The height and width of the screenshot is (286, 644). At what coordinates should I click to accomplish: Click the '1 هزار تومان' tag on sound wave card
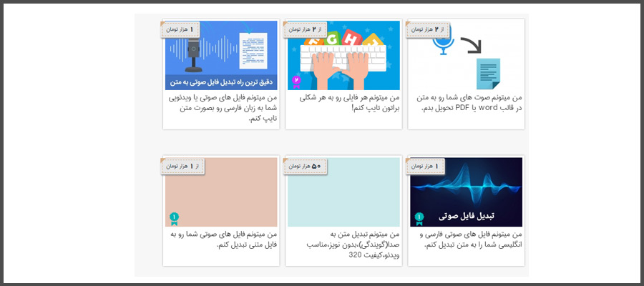tap(425, 166)
